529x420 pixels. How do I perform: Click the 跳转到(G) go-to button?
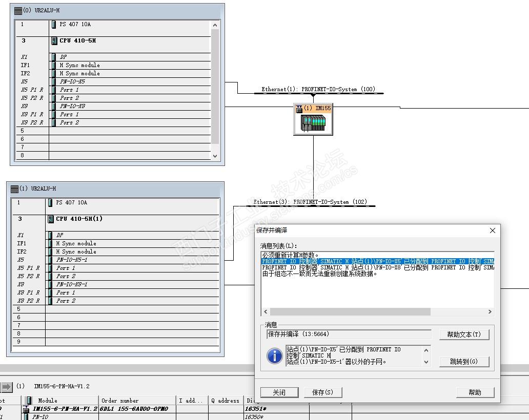[464, 362]
